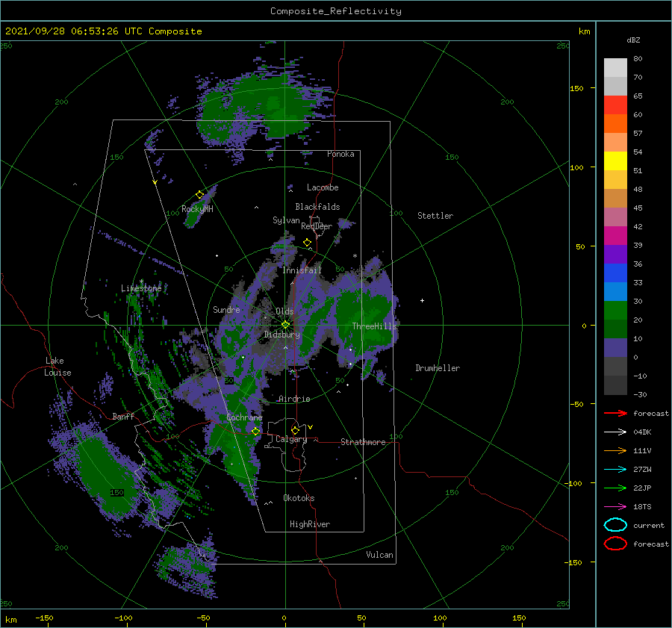This screenshot has height=628, width=672.
Task: Click the yellow radar-center diamond near Olds
Action: (285, 325)
